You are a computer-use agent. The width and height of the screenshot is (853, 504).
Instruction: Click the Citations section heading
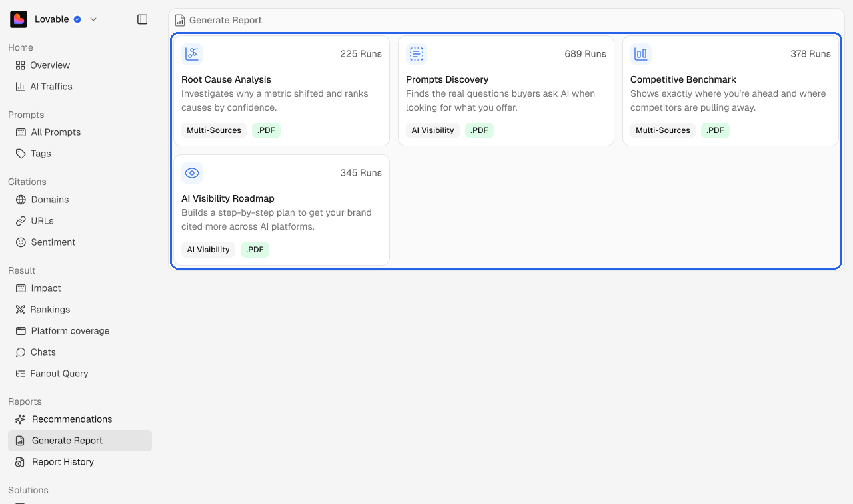tap(27, 182)
